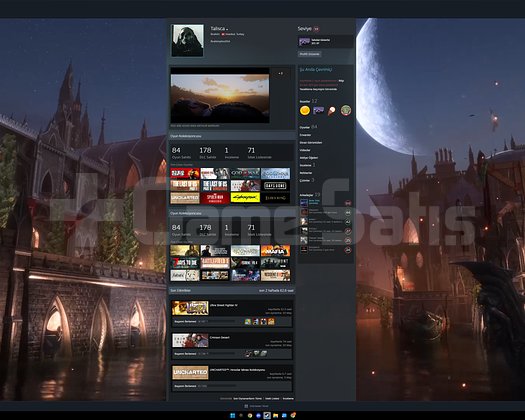Click first achievement icon under Ultra Street Fighter IV
The image size is (525, 420).
point(247,322)
